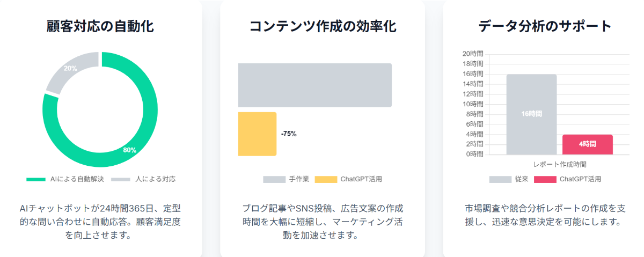Click the -75% data label
Image resolution: width=644 pixels, height=257 pixels.
(289, 134)
